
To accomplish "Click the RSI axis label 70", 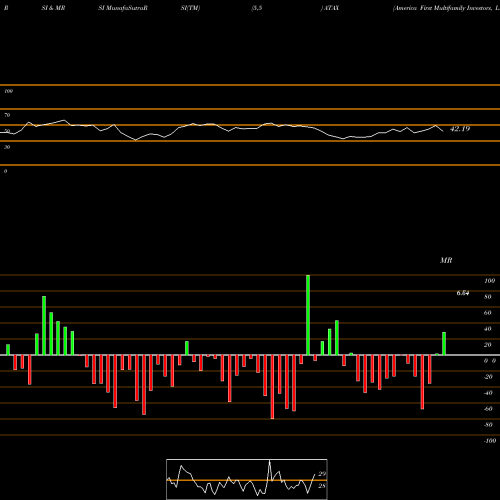I will 7,115.
